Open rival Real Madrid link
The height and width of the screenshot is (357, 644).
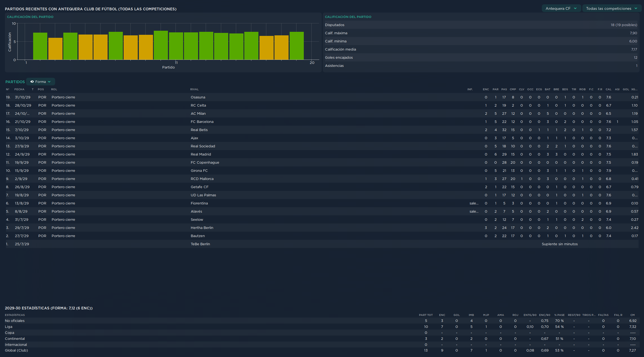pyautogui.click(x=201, y=154)
